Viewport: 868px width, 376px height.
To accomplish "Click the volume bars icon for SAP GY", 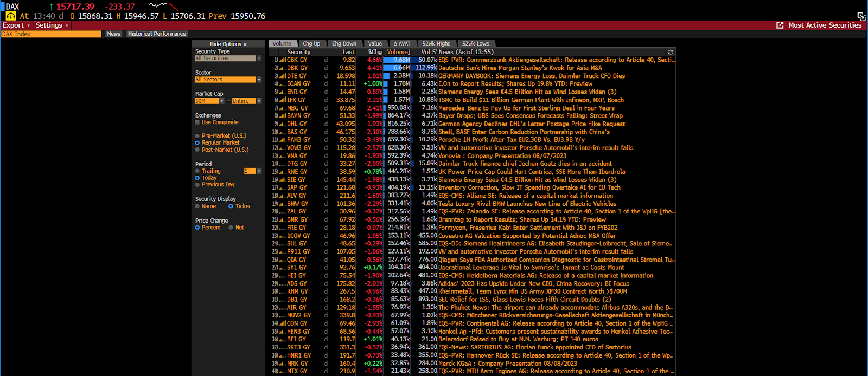I will [x=283, y=187].
